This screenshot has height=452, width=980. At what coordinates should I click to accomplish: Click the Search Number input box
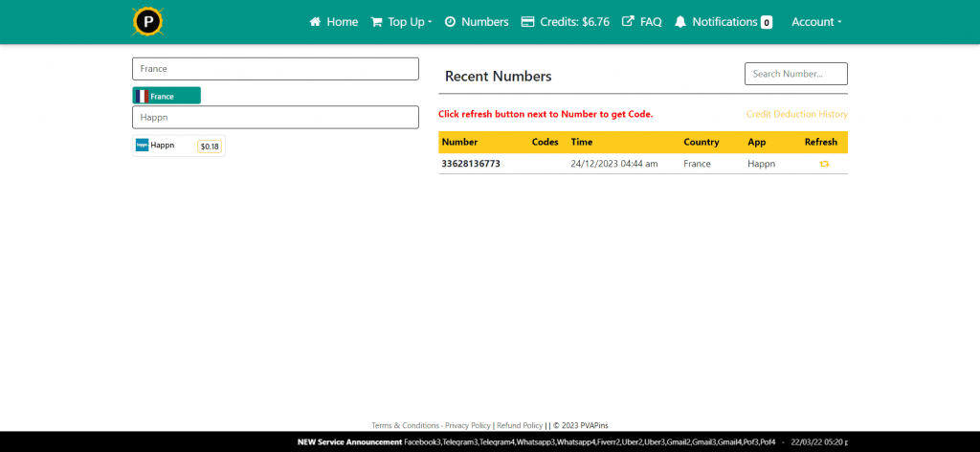coord(795,74)
